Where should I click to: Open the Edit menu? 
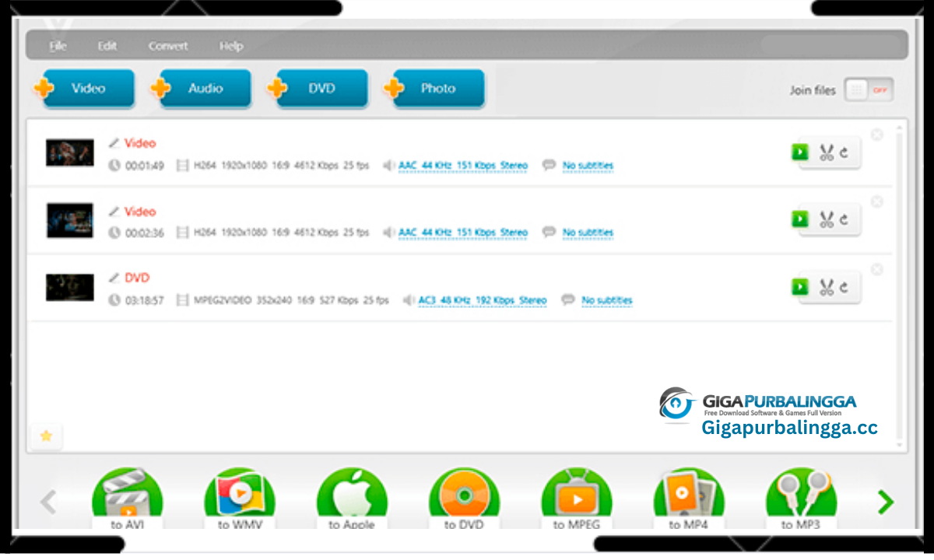click(x=107, y=46)
